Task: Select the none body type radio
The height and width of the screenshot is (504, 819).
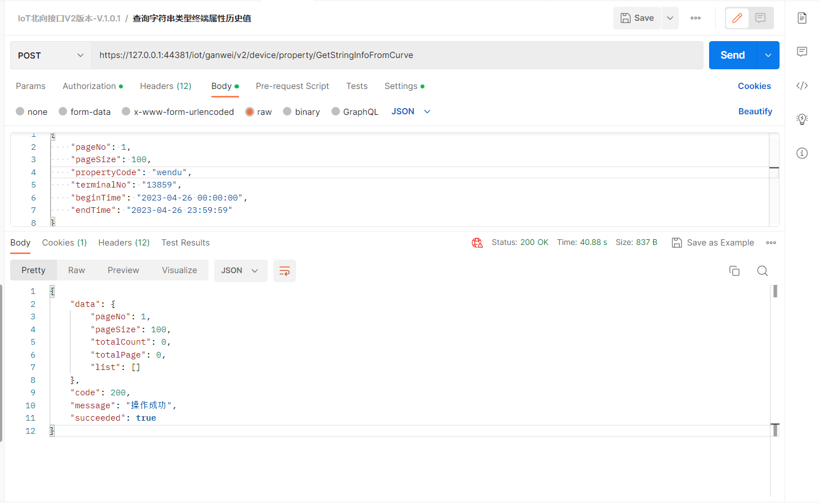Action: tap(20, 111)
